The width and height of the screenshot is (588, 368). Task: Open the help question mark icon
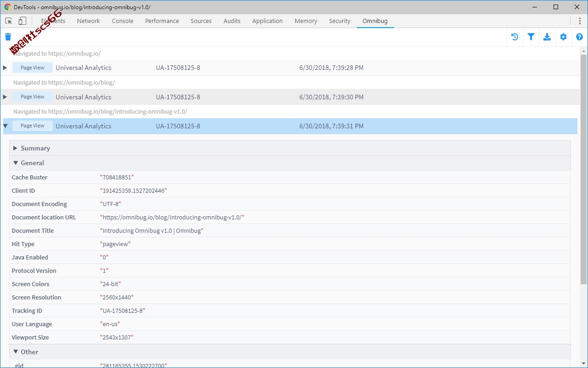(579, 37)
